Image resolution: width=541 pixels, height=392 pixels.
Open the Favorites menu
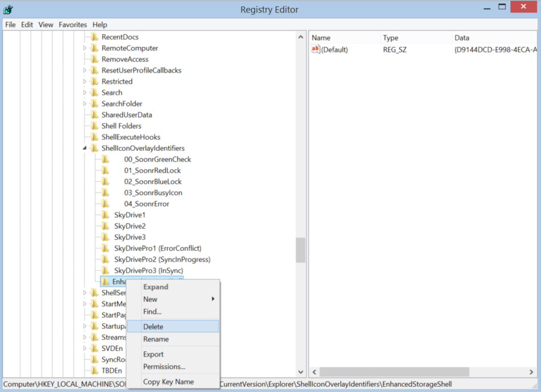[x=73, y=25]
